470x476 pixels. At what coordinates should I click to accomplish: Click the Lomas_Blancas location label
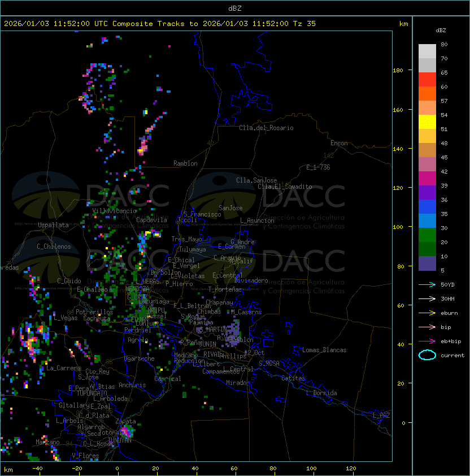[x=324, y=350]
